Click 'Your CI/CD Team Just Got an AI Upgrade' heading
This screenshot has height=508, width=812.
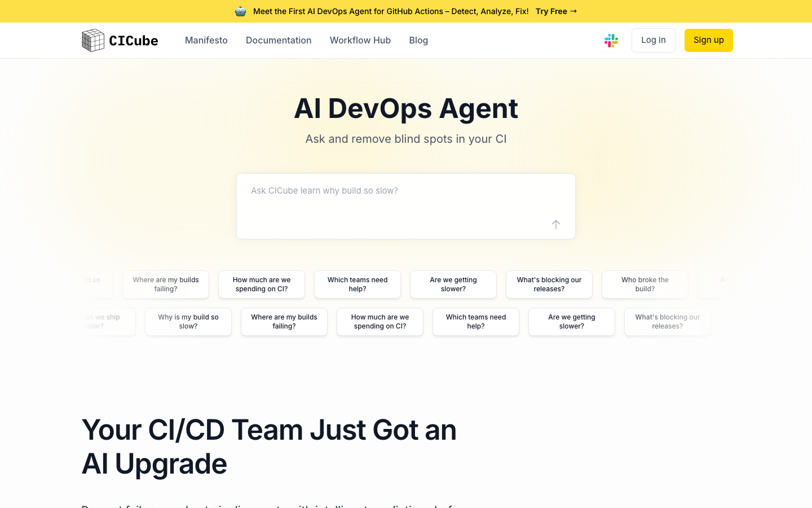coord(269,446)
